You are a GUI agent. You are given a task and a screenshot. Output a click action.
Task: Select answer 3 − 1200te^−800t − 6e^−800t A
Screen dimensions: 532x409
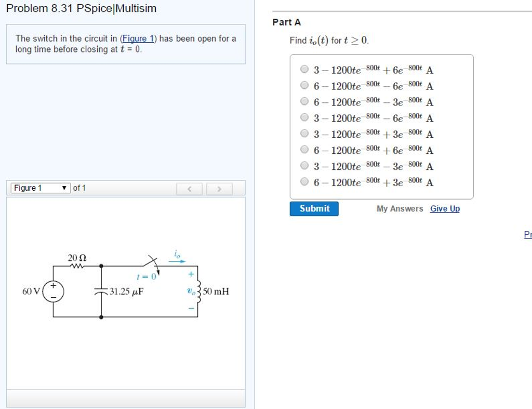tap(304, 117)
